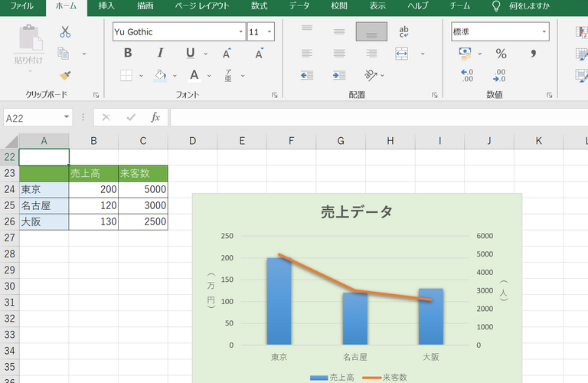The image size is (588, 383).
Task: Apply comma style
Action: click(x=533, y=54)
